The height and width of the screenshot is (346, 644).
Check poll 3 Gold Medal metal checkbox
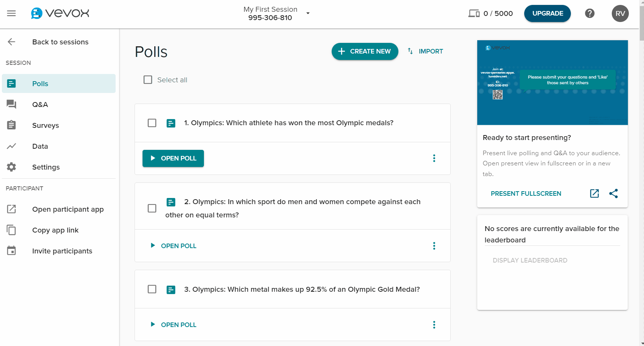click(x=152, y=289)
